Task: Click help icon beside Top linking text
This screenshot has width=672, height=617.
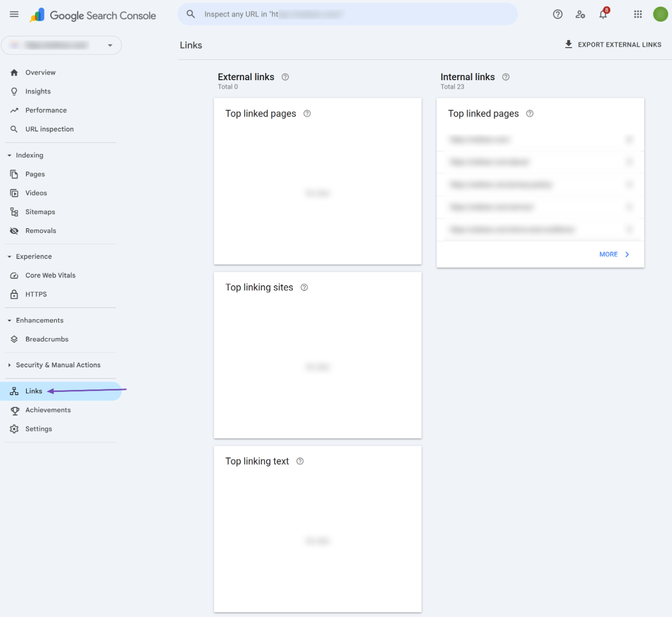Action: pyautogui.click(x=300, y=461)
